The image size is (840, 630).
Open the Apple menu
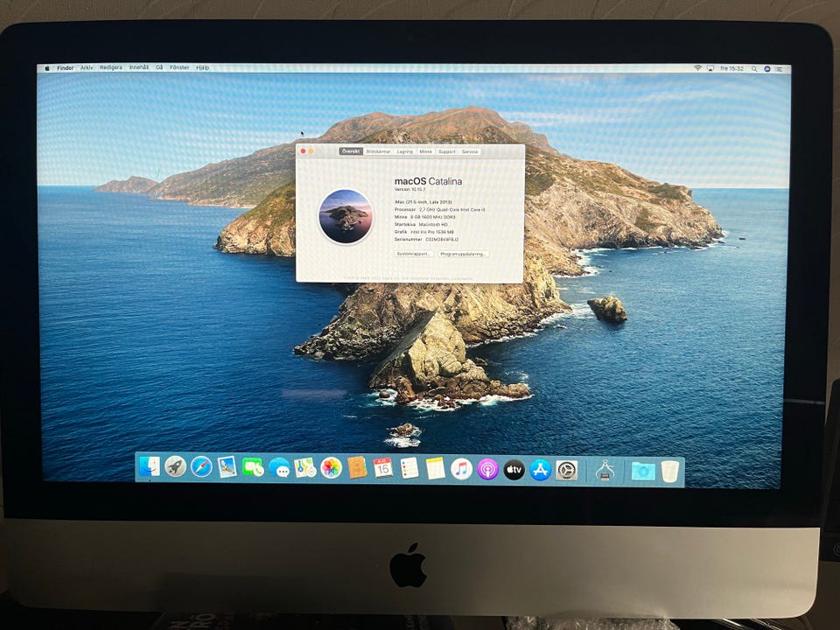(x=46, y=67)
